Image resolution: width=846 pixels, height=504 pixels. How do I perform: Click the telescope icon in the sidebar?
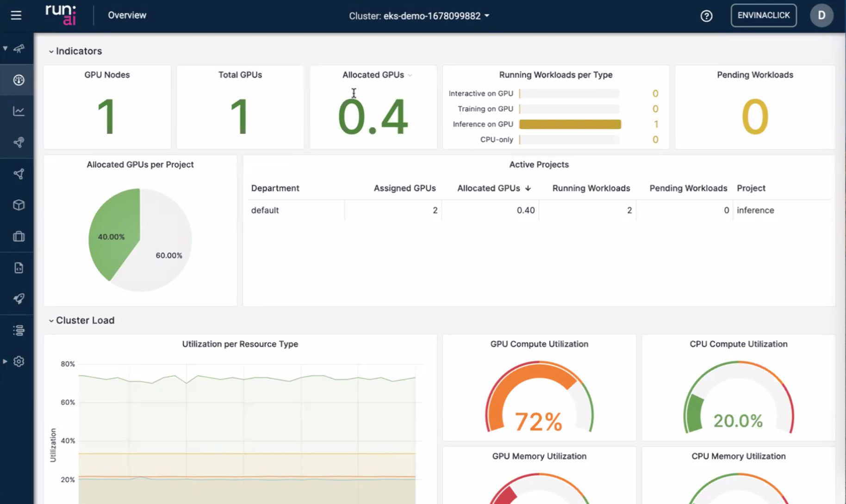(x=19, y=49)
